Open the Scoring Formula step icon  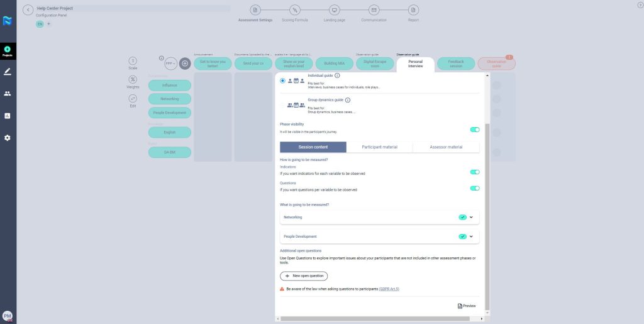[295, 10]
